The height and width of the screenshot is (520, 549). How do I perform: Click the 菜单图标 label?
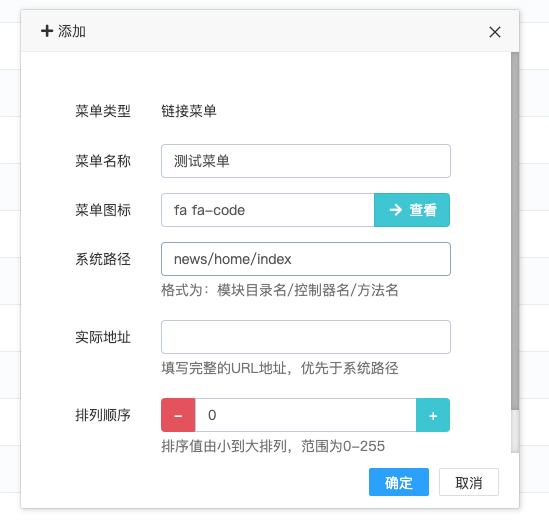point(103,210)
